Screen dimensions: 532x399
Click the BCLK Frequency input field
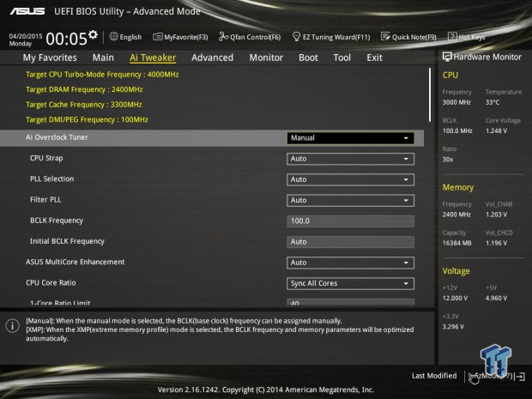click(x=350, y=221)
